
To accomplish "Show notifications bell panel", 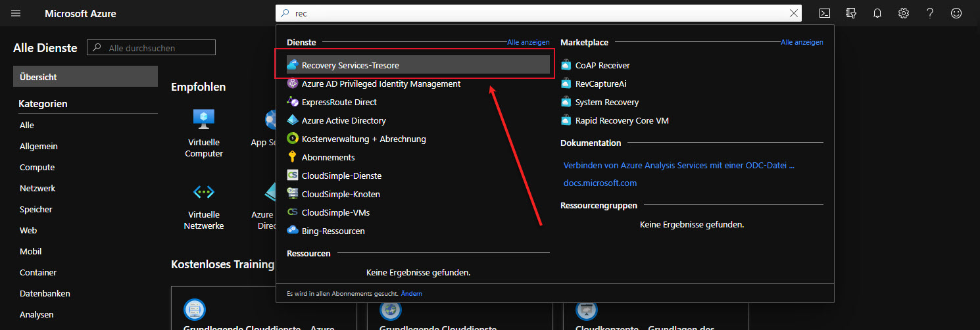I will click(877, 13).
